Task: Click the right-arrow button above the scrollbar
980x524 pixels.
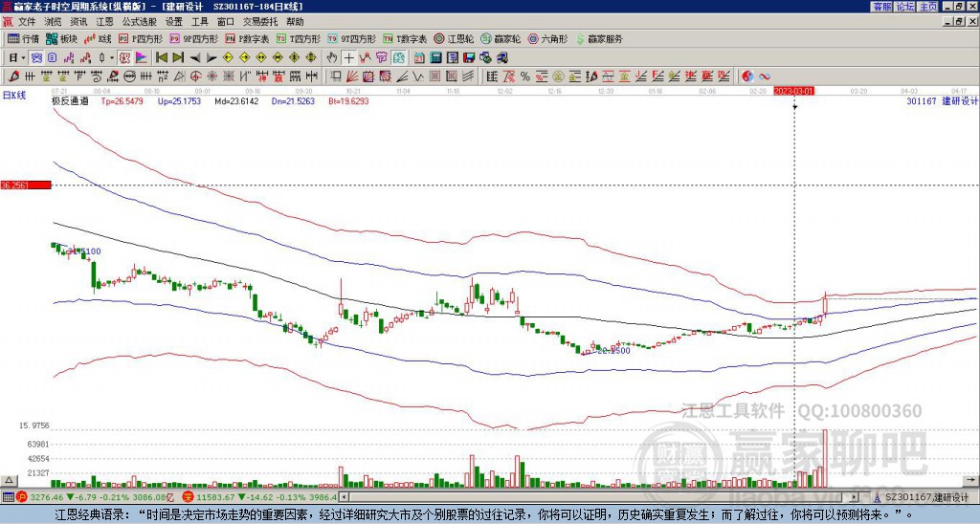Action: point(971,480)
